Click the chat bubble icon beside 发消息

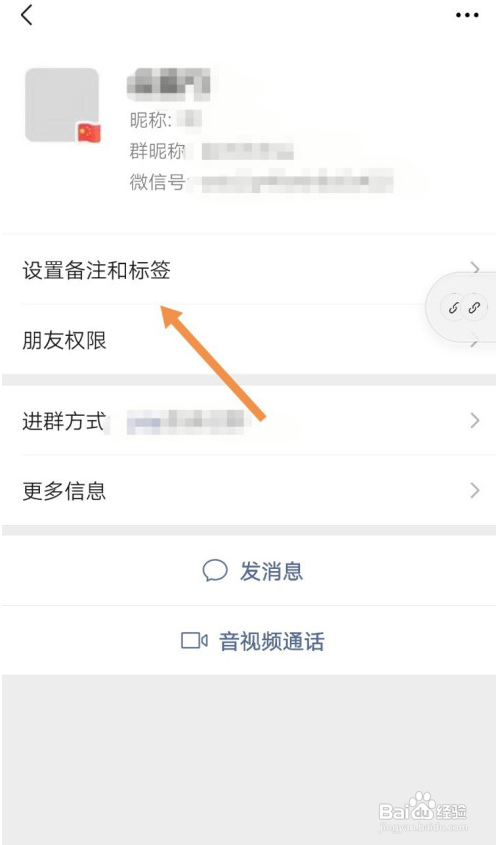pos(215,571)
